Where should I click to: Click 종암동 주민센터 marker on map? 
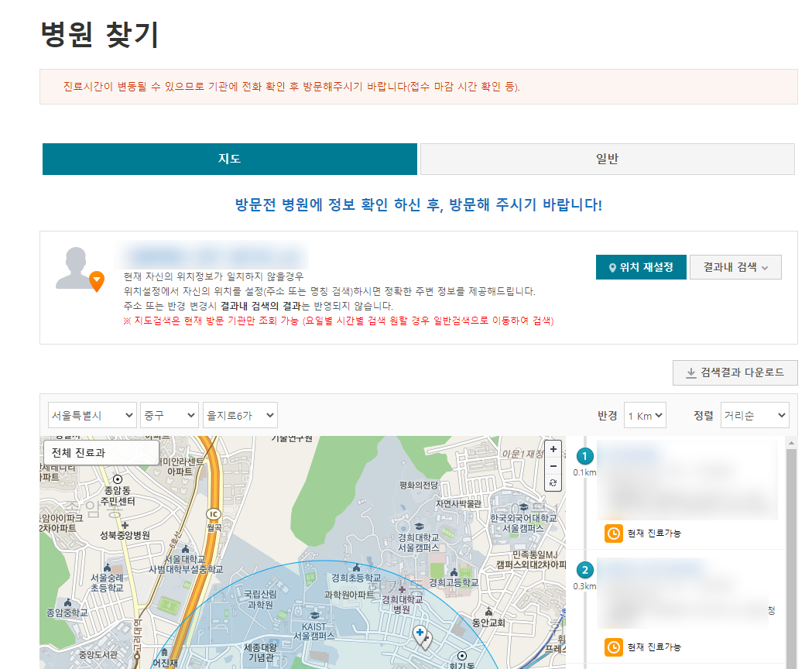coord(118,479)
